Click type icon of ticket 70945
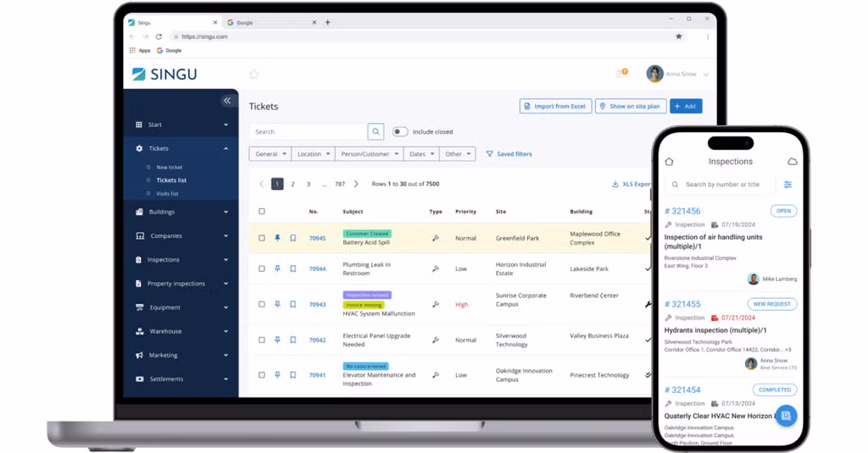 (436, 238)
